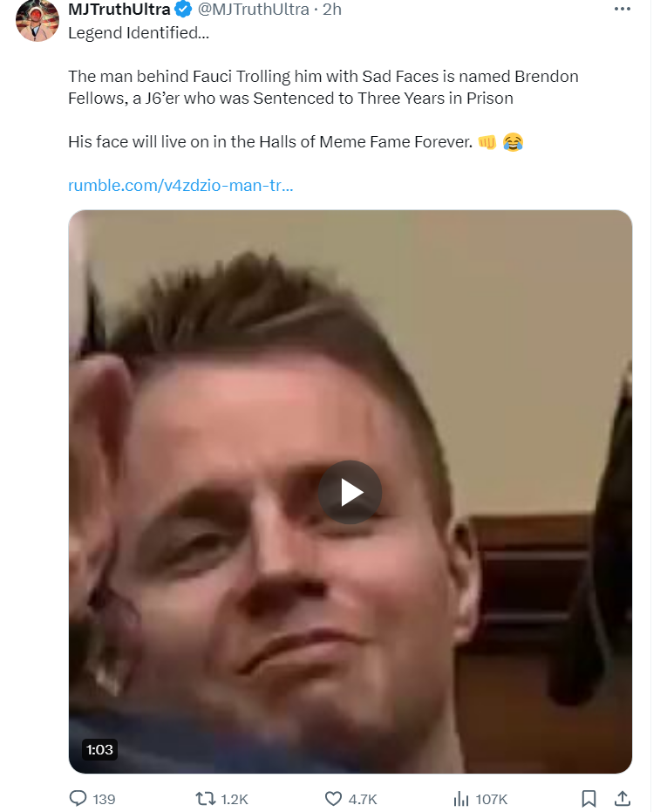Click the MJTruthUltra display name

click(119, 10)
